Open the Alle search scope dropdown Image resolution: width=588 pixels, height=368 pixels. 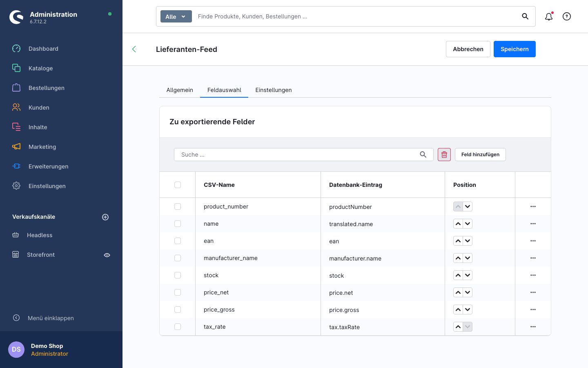tap(176, 16)
